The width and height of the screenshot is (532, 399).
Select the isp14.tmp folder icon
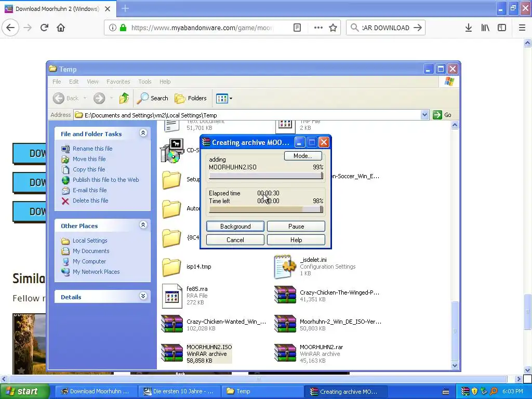pyautogui.click(x=171, y=267)
